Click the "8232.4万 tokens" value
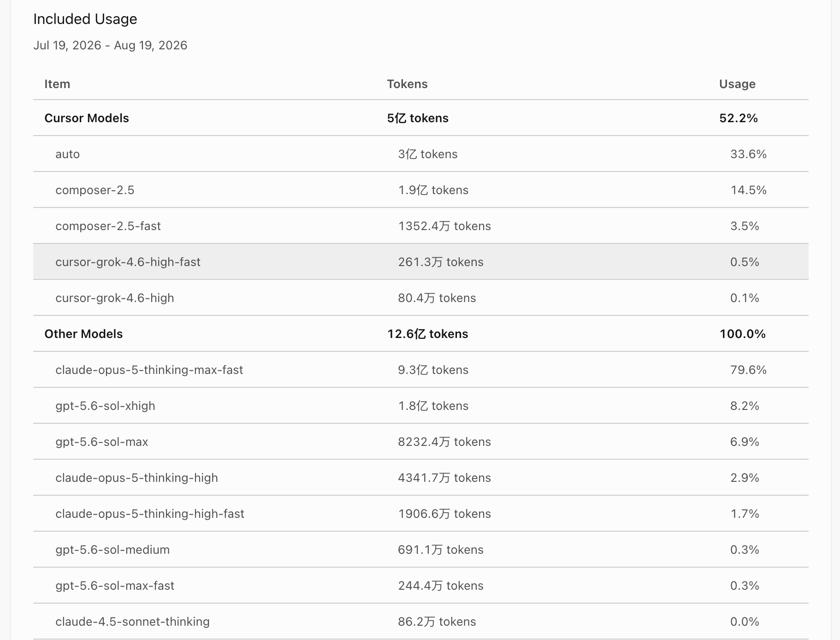The image size is (840, 640). coord(444,442)
